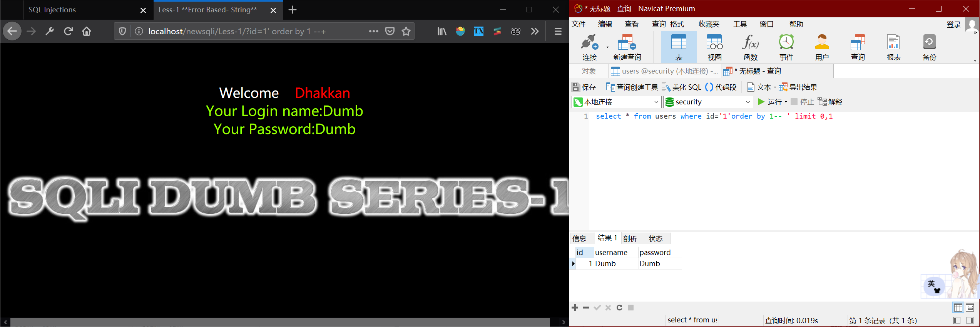980x327 pixels.
Task: Click 解释 explain button
Action: pos(830,102)
